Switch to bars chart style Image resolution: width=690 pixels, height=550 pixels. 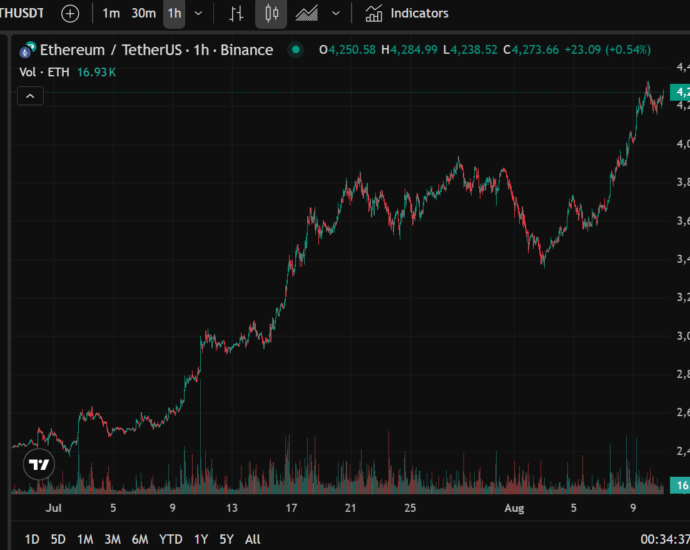[236, 13]
